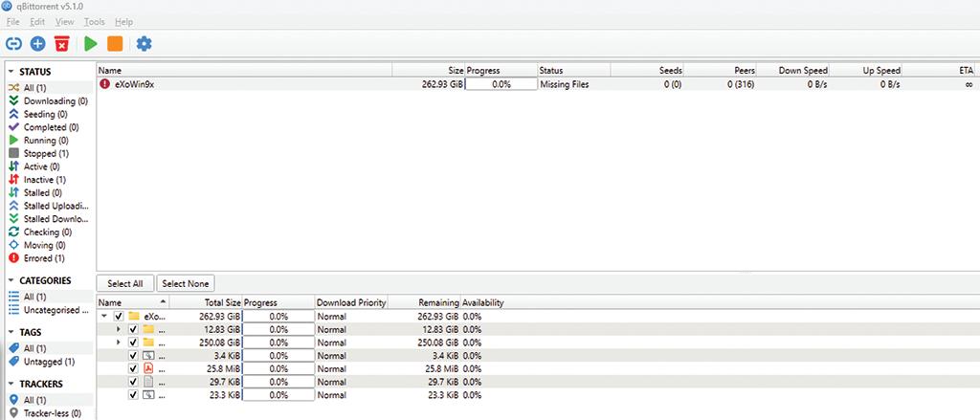
Task: Filter by Completed (0) status
Action: tap(50, 127)
